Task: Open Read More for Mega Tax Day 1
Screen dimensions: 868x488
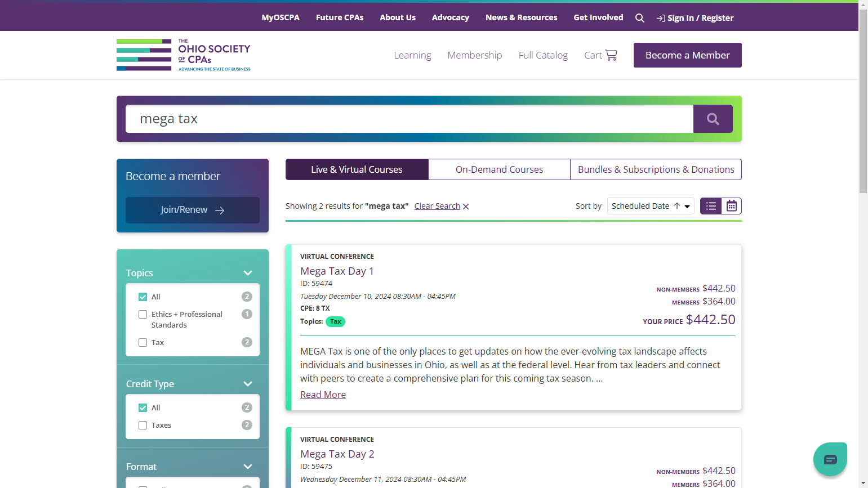Action: [323, 395]
